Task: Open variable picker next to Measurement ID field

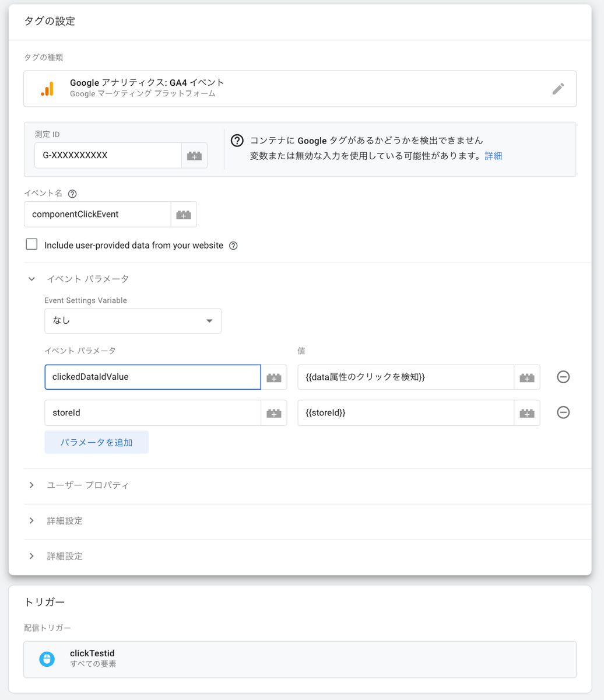Action: 194,156
